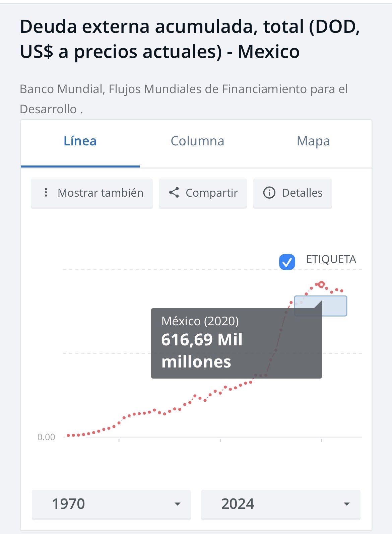392x534 pixels.
Task: Click the highlighted 2020 data point
Action: pyautogui.click(x=321, y=285)
